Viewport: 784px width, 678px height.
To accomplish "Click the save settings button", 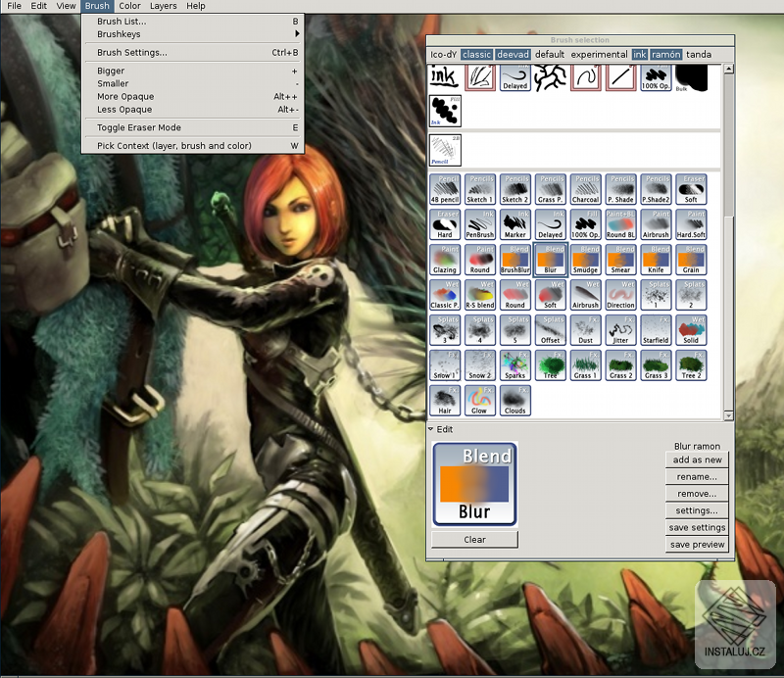I will point(697,527).
